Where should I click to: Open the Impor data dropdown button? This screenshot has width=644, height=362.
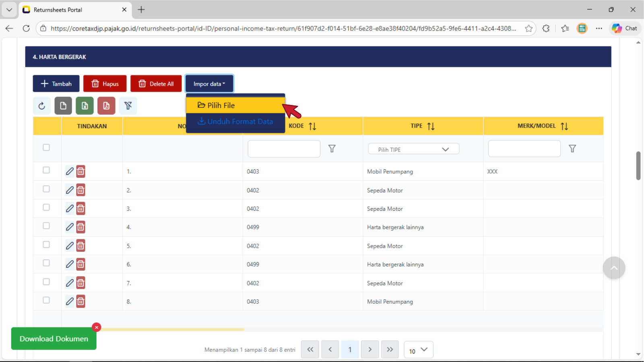tap(209, 84)
